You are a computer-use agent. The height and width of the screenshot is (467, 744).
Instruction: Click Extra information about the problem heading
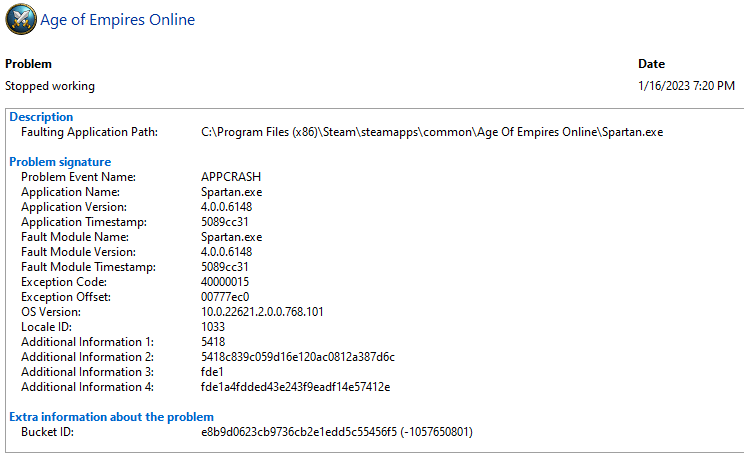tap(111, 417)
